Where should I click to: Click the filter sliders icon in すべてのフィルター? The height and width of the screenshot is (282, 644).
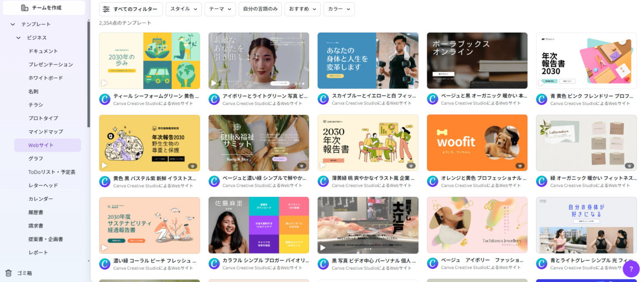point(106,9)
